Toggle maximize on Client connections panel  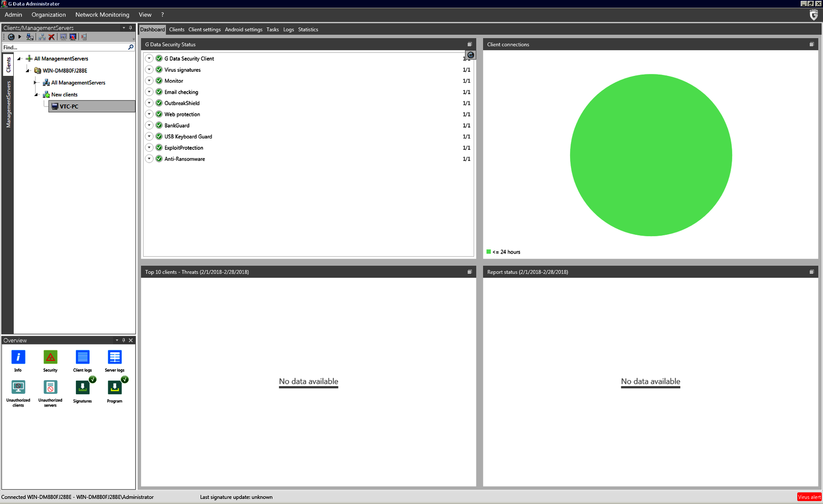[812, 44]
